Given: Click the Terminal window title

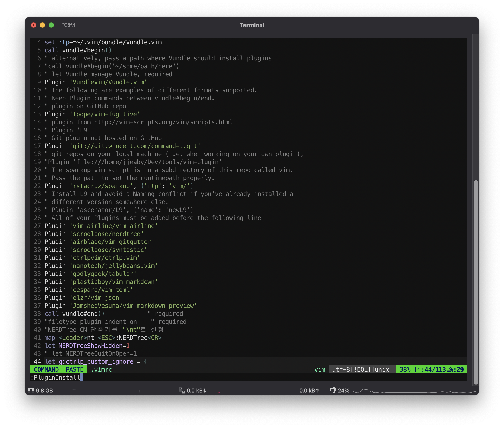Looking at the screenshot, I should coord(252,25).
